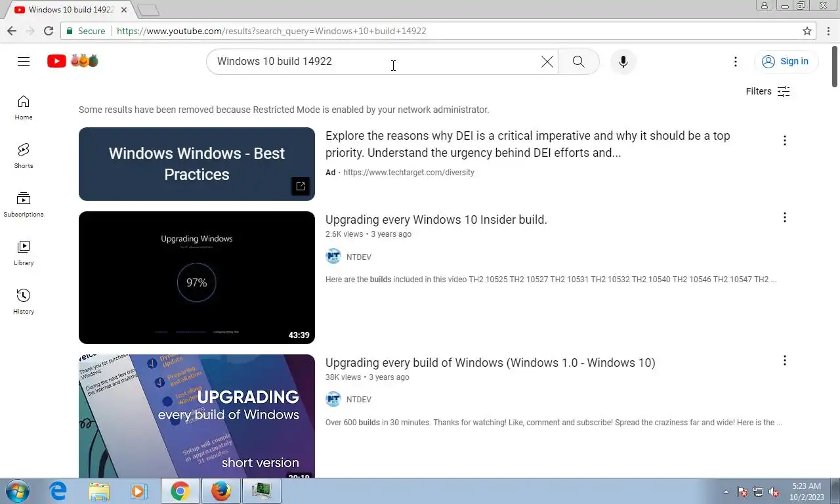Reload the page with the refresh button
The height and width of the screenshot is (504, 840).
click(48, 31)
